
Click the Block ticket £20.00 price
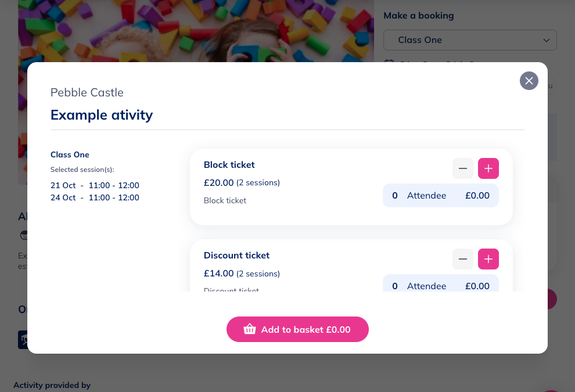click(218, 183)
